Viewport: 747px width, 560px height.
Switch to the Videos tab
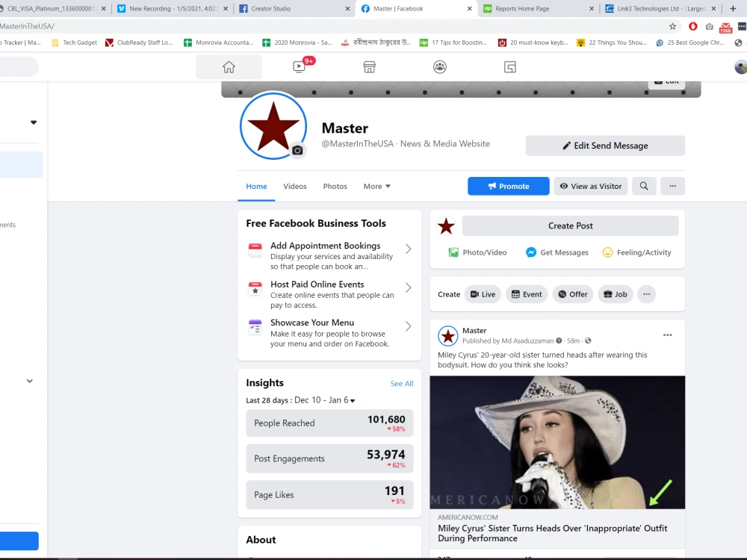click(x=295, y=186)
